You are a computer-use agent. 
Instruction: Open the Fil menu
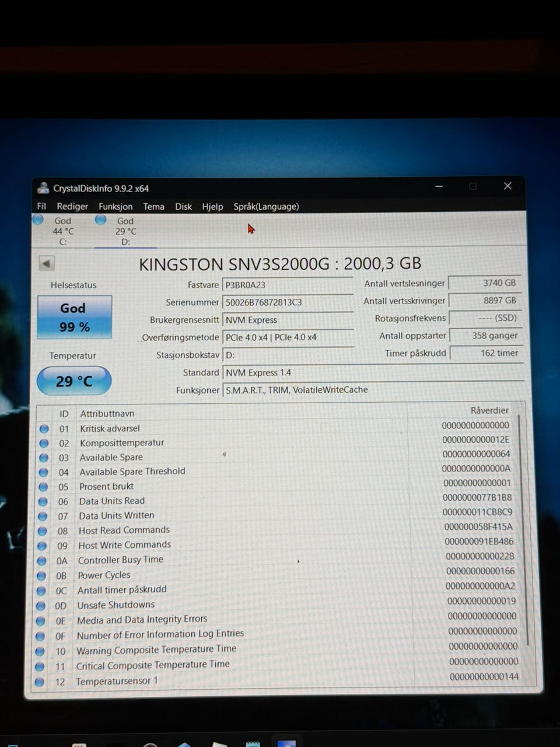click(41, 206)
